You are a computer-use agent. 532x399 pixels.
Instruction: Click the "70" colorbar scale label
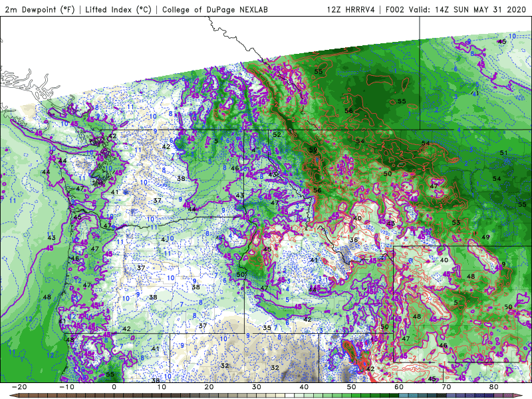pyautogui.click(x=446, y=387)
